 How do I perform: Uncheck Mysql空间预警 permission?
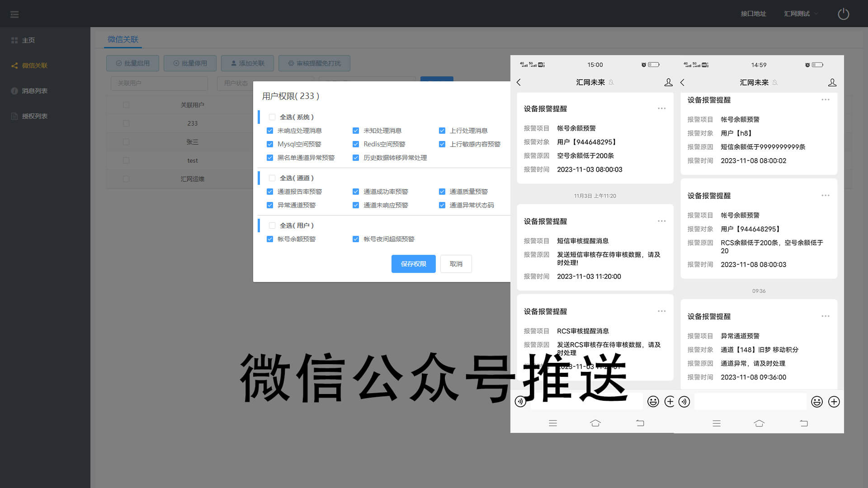point(270,144)
